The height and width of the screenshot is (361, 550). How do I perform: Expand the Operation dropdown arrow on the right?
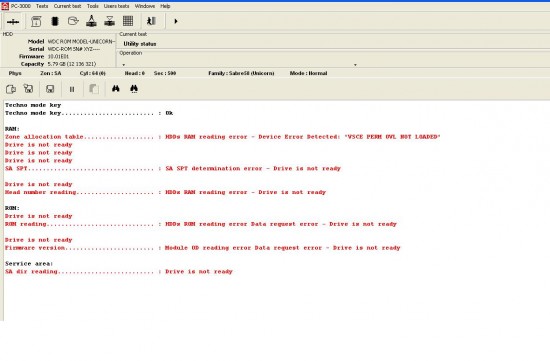[x=355, y=65]
